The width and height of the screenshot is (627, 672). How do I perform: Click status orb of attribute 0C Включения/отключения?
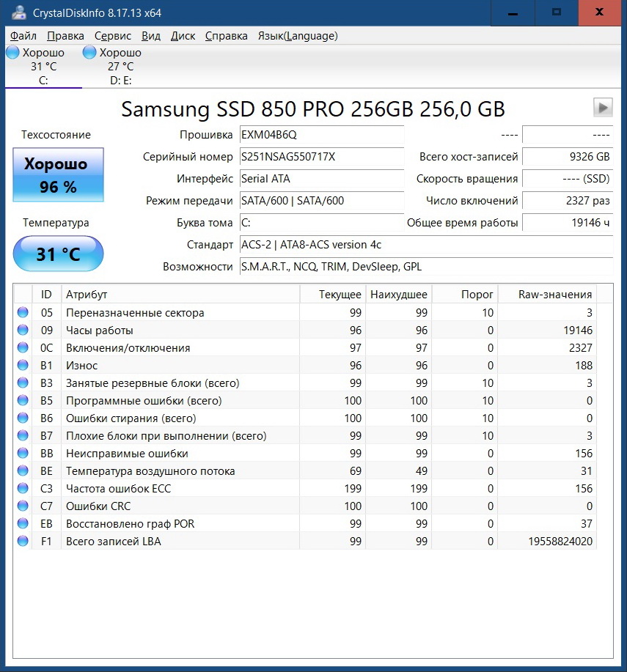click(23, 347)
